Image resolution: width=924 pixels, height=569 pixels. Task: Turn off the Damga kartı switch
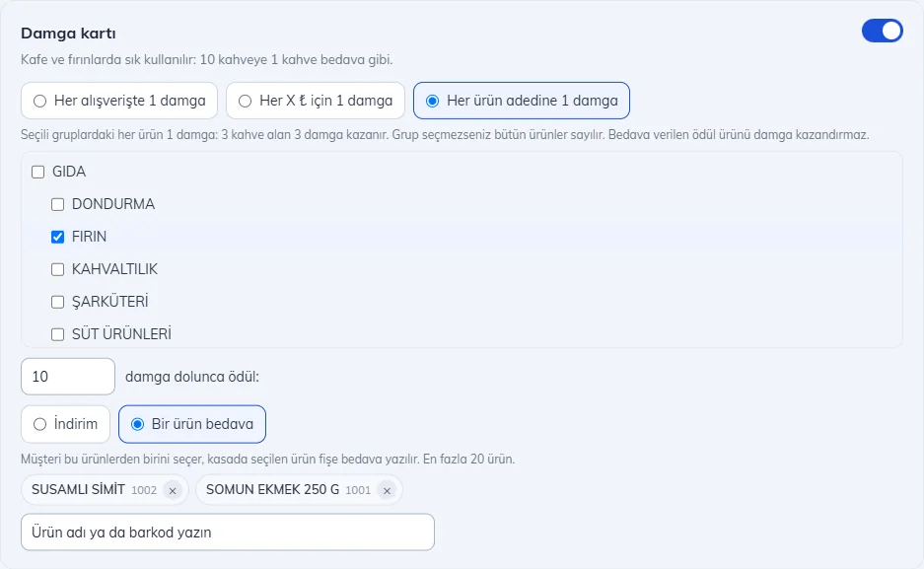[x=883, y=32]
